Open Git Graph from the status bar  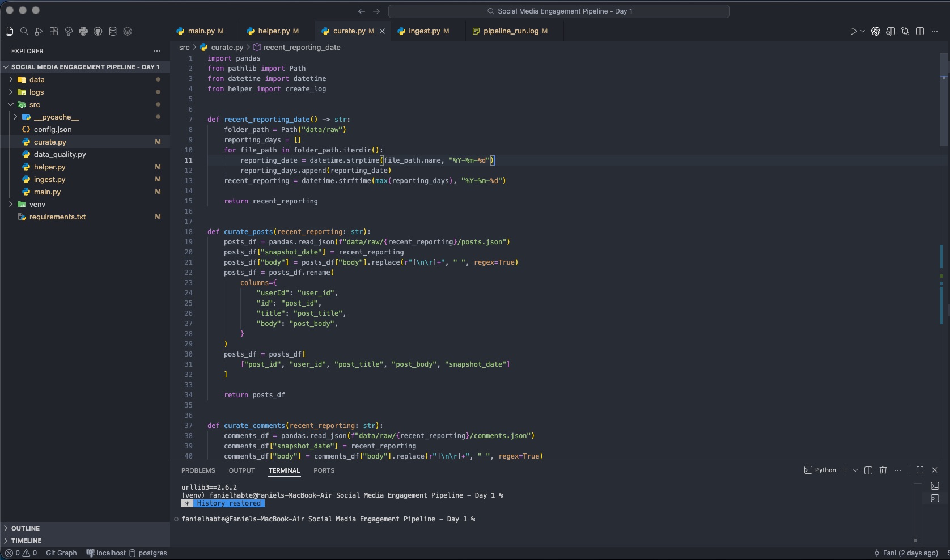[61, 553]
